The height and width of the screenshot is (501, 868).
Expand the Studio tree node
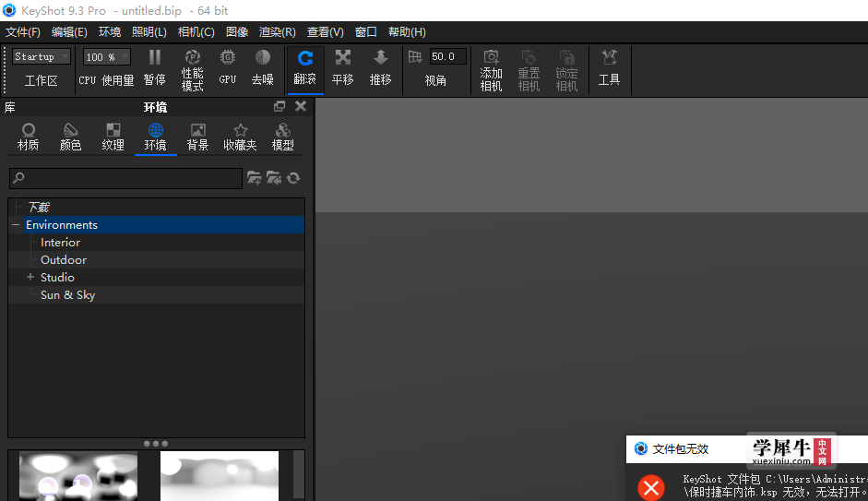point(30,277)
